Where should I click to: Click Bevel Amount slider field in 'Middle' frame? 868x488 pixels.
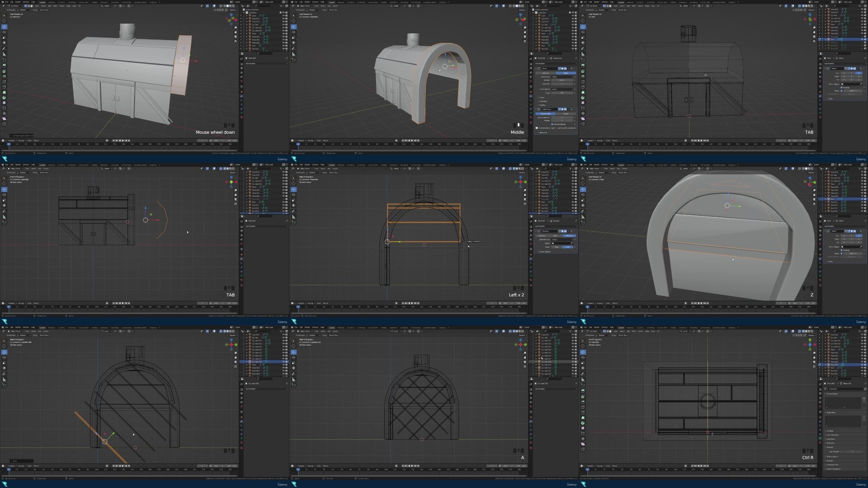(562, 80)
